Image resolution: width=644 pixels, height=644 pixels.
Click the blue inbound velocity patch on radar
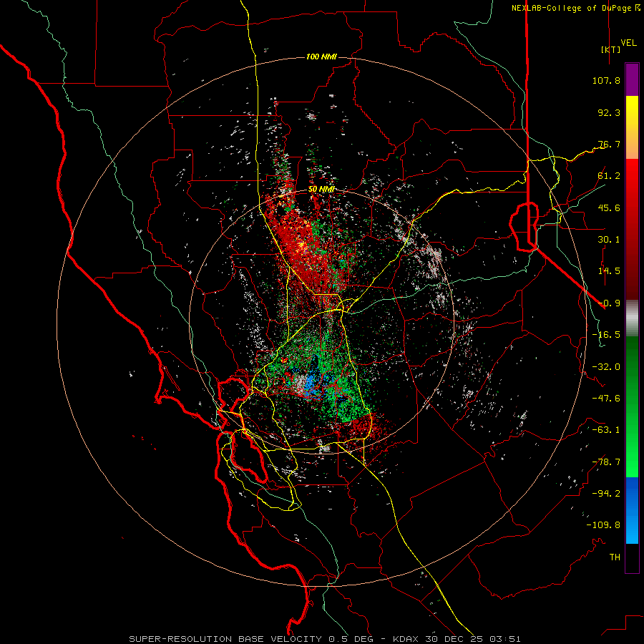point(311,381)
